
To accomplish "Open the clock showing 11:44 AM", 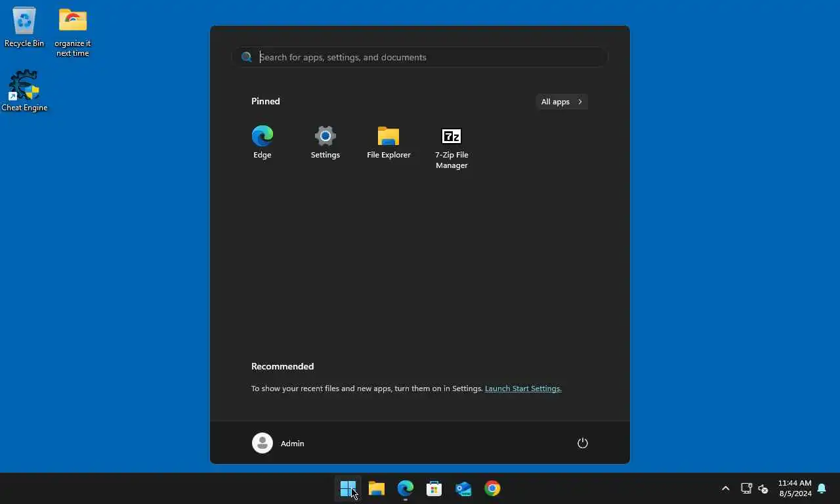I will coord(795,488).
